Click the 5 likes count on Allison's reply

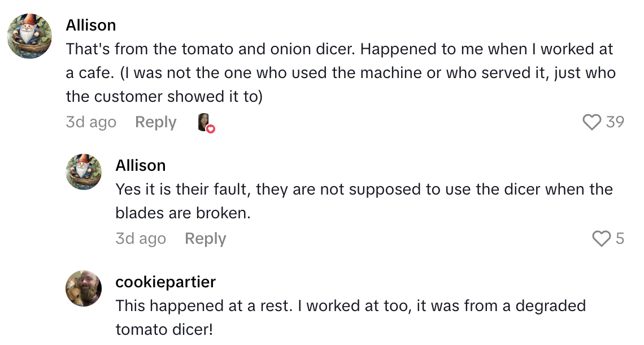pos(620,239)
